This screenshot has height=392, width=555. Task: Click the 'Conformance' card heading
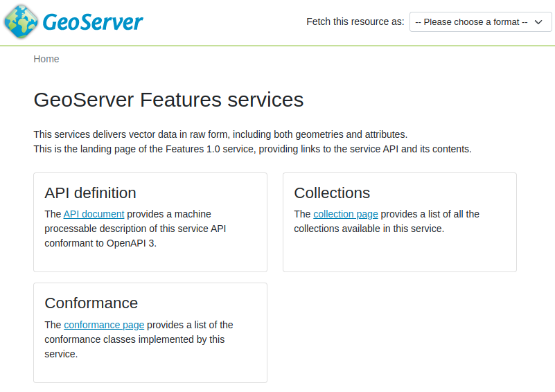click(x=91, y=303)
